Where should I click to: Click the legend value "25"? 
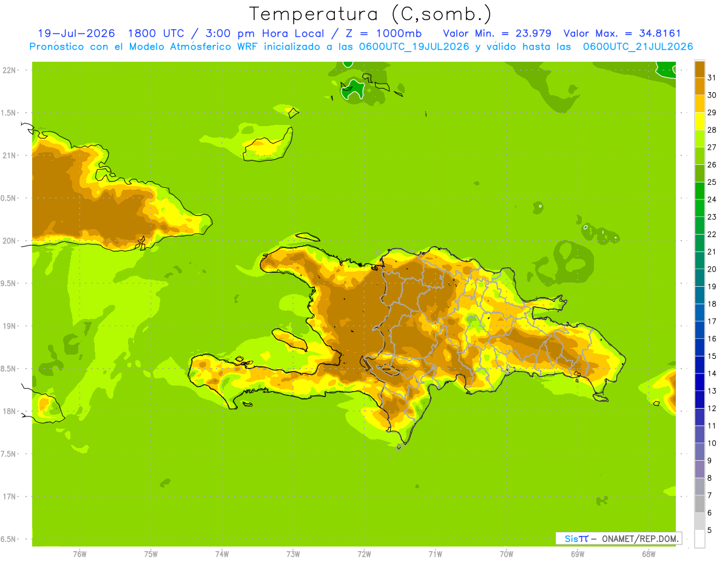tap(712, 182)
